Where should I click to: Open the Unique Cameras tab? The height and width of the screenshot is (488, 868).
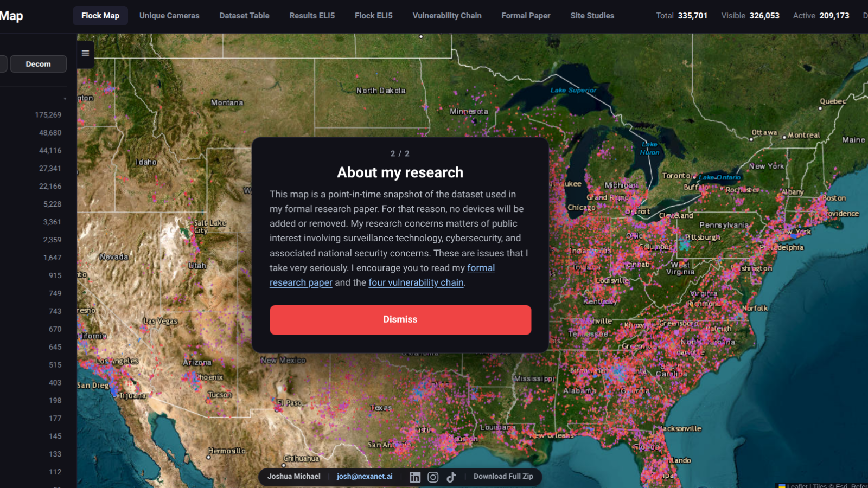[169, 16]
